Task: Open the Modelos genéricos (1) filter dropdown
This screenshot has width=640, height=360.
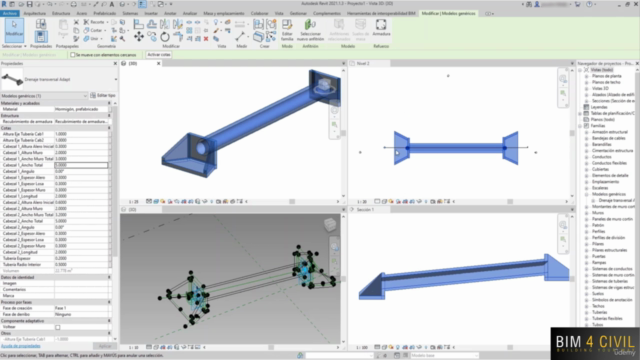Action: click(44, 96)
